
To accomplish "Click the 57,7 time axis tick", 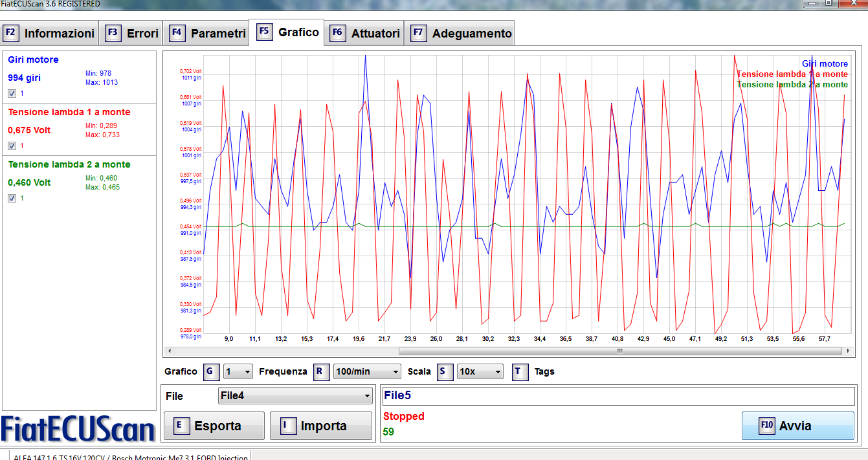I will (825, 338).
